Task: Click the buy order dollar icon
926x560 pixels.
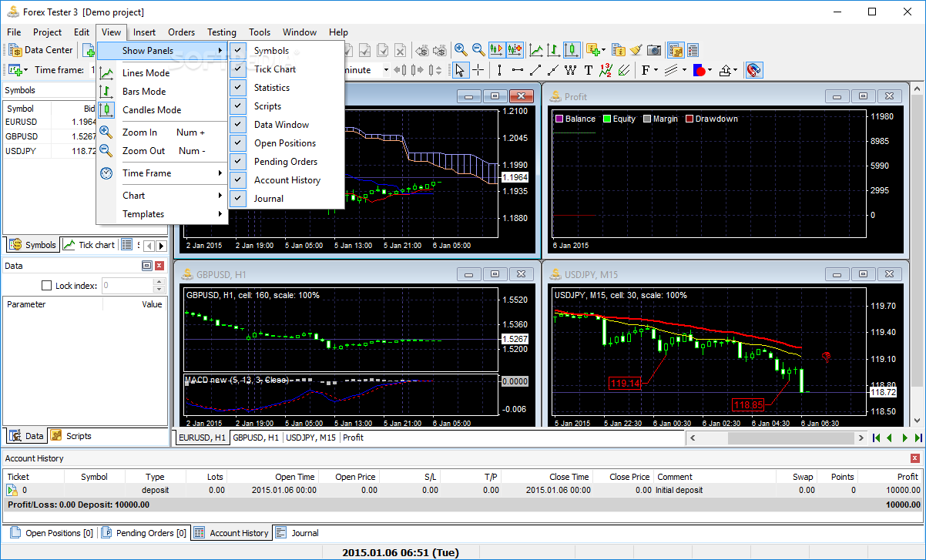Action: tap(421, 50)
